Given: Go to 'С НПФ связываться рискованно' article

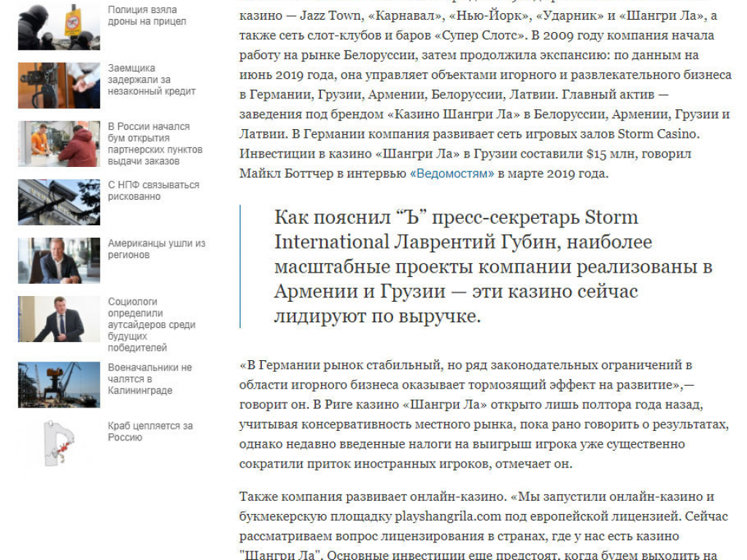Looking at the screenshot, I should [x=153, y=190].
